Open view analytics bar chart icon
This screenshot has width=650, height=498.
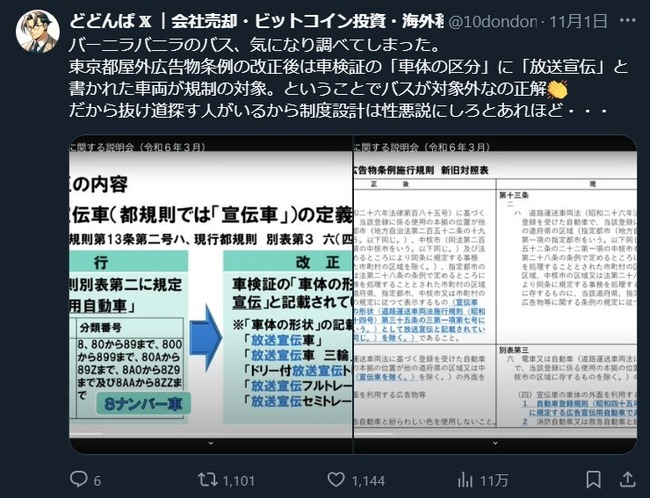click(465, 480)
